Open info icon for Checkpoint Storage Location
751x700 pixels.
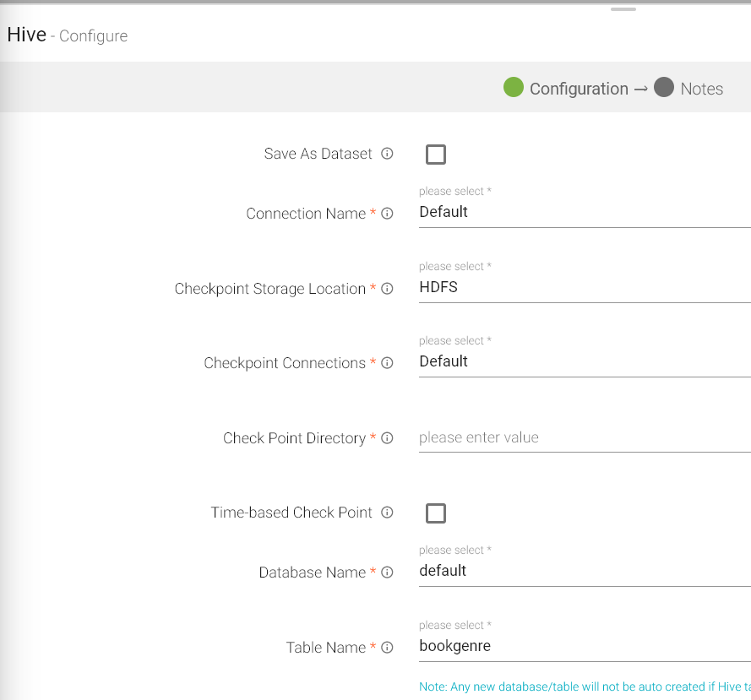click(x=387, y=289)
